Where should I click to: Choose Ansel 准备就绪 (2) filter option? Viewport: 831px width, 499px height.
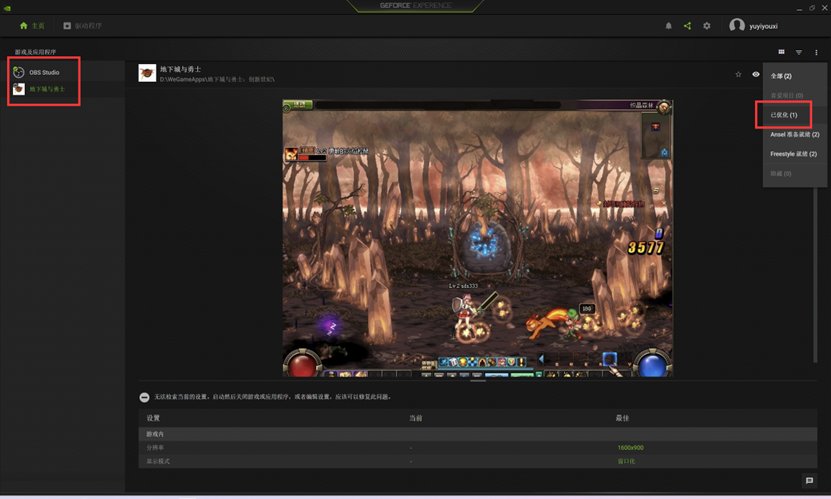coord(794,135)
